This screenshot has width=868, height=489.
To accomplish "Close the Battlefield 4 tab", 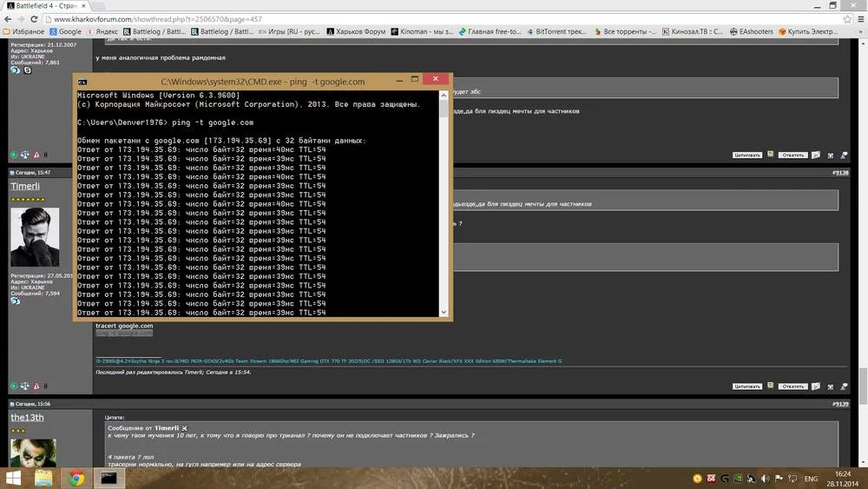I will 83,5.
